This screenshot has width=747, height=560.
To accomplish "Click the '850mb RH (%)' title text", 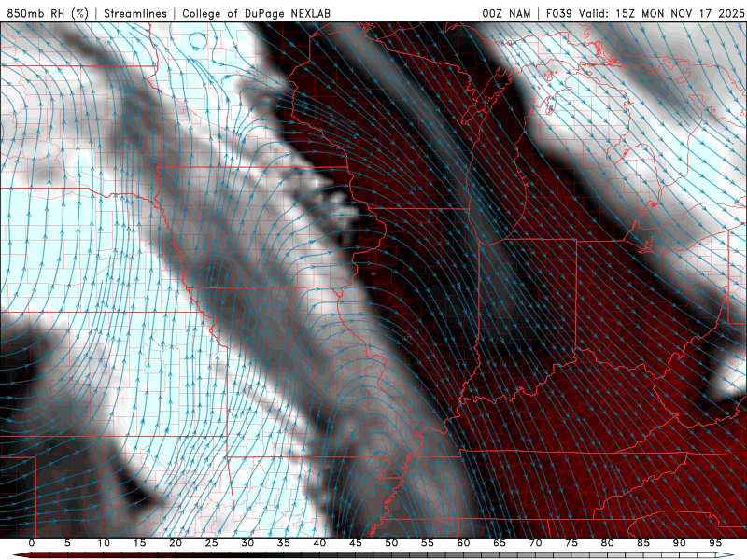I will pos(48,13).
